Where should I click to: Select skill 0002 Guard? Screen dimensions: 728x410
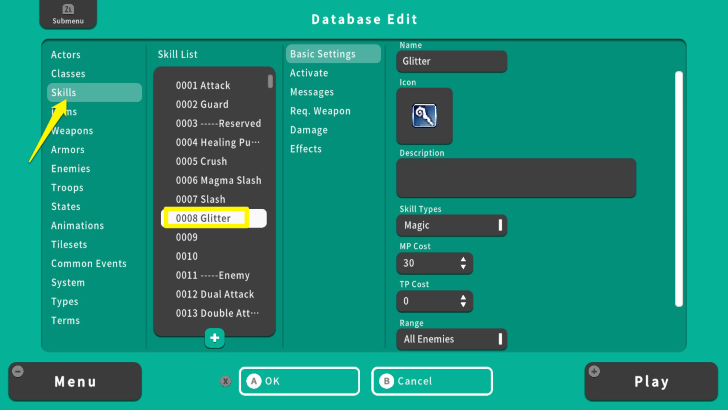tap(214, 104)
